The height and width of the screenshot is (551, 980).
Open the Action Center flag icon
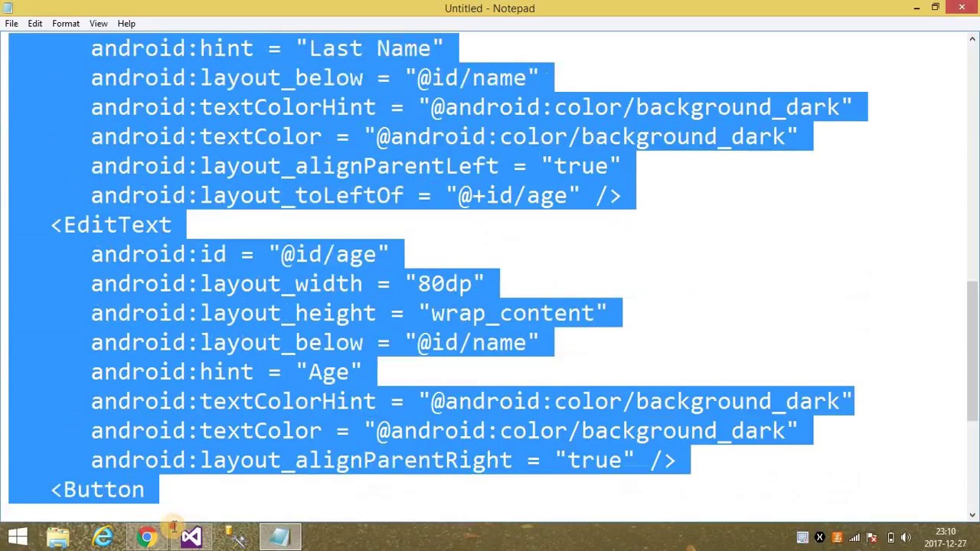point(872,538)
